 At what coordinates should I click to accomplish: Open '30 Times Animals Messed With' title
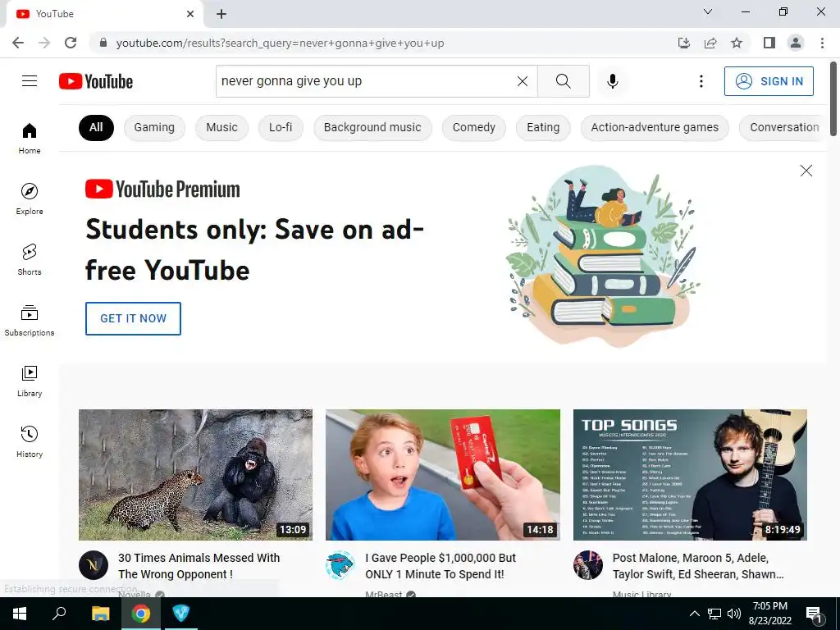[x=199, y=566]
